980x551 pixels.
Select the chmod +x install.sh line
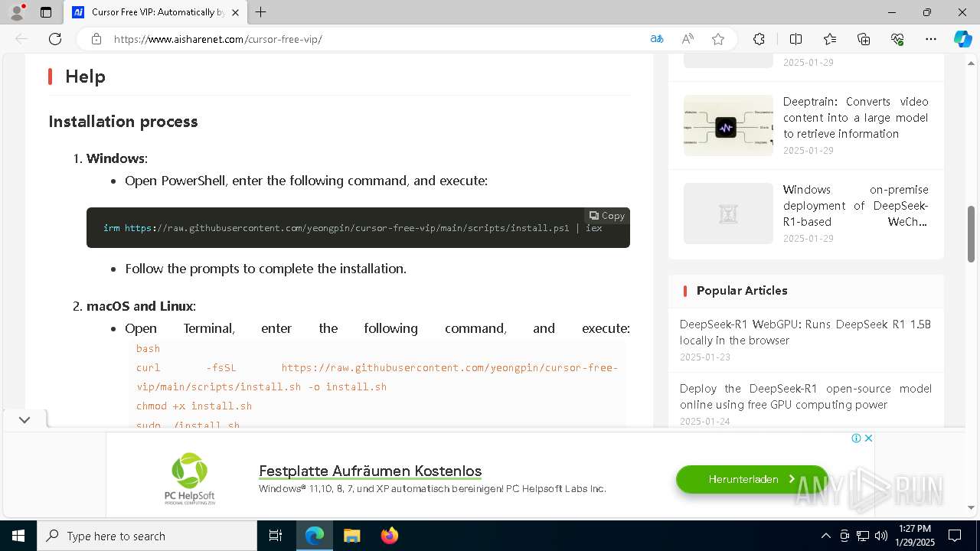(x=194, y=406)
